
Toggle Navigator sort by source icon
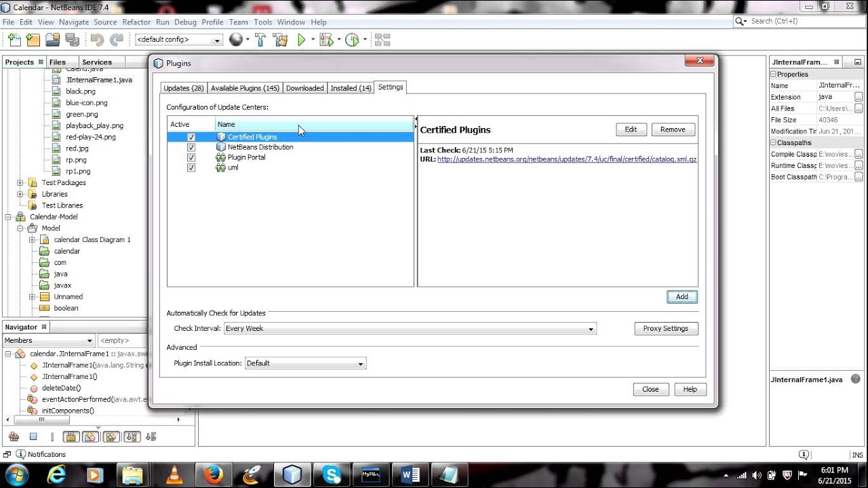pos(151,436)
